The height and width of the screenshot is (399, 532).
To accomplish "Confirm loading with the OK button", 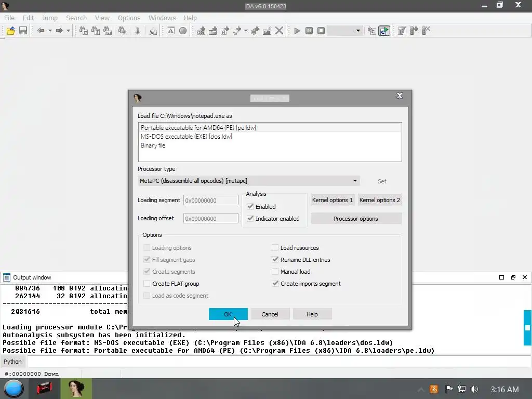I will [228, 314].
